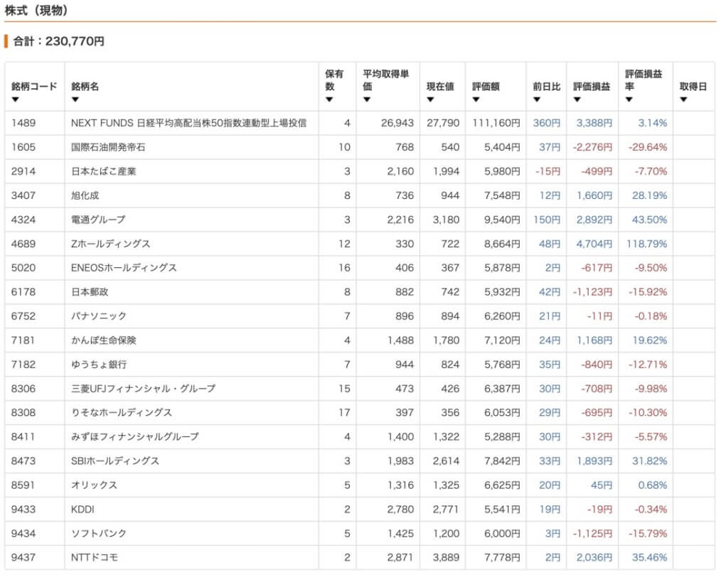728x575 pixels.
Task: Click 評価額 value 7,842円
Action: (x=503, y=461)
